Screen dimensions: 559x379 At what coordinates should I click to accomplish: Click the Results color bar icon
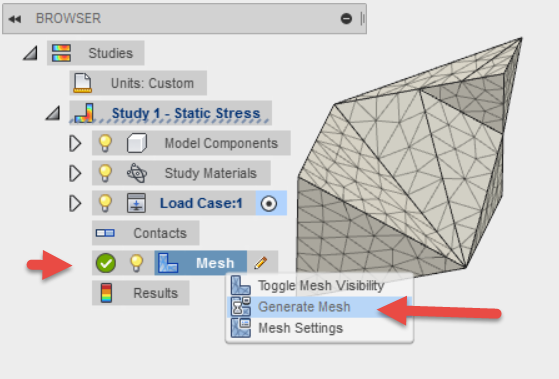pyautogui.click(x=106, y=293)
